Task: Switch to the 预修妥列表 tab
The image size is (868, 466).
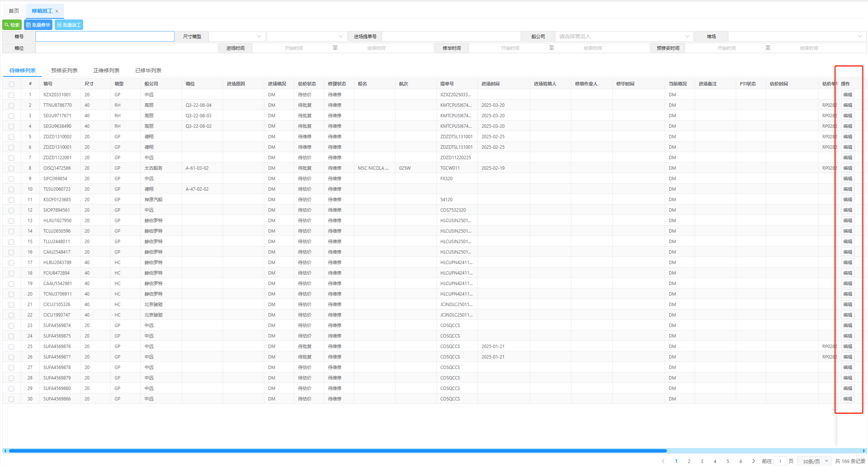Action: pos(64,70)
